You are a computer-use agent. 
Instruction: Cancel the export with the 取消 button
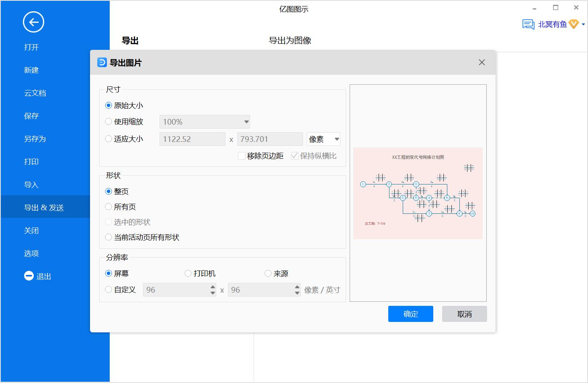point(464,314)
